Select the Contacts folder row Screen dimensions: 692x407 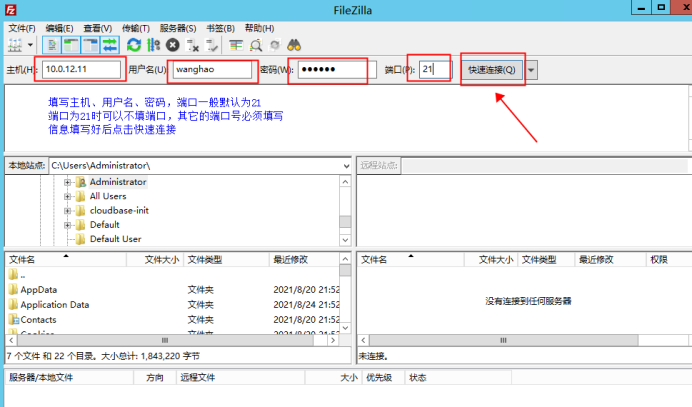pyautogui.click(x=173, y=320)
